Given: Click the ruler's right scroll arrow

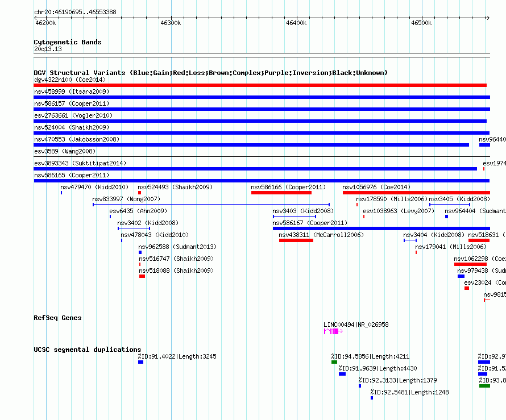Looking at the screenshot, I should pos(488,18).
